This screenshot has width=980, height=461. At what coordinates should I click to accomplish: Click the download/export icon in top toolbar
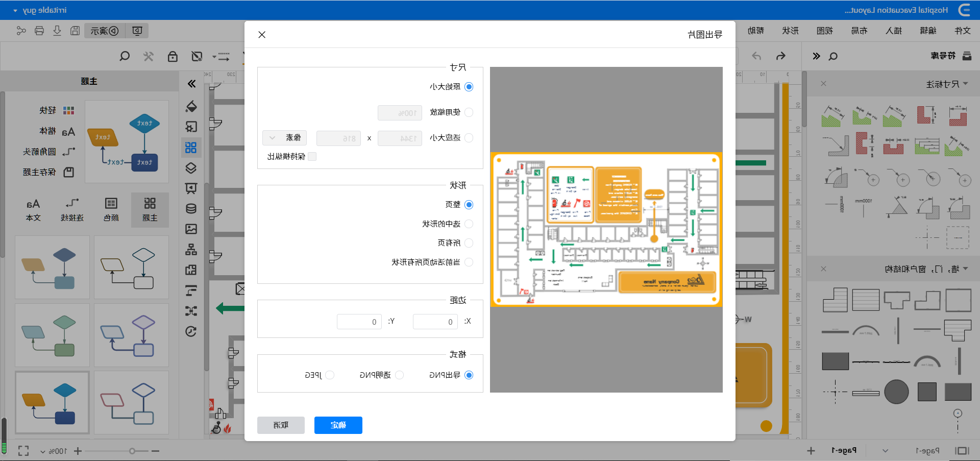57,31
